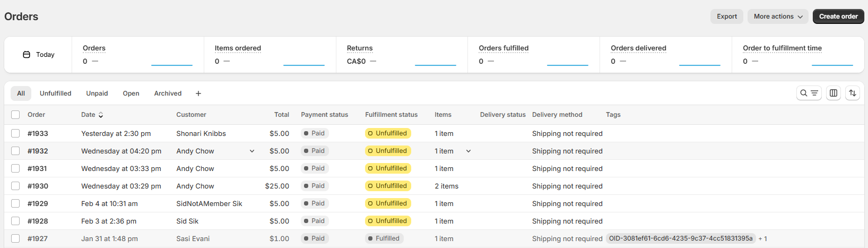Switch to the Archived tab
The height and width of the screenshot is (248, 868).
(x=168, y=93)
